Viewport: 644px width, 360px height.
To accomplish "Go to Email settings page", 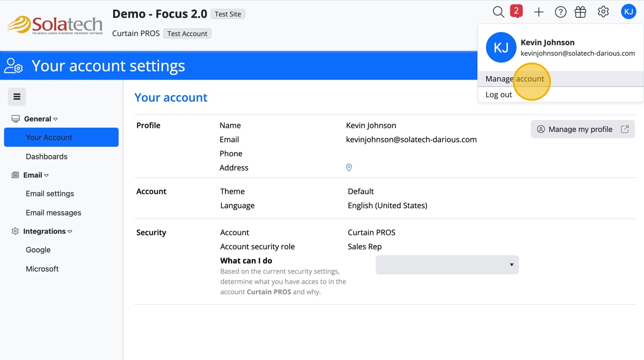I will click(x=50, y=193).
